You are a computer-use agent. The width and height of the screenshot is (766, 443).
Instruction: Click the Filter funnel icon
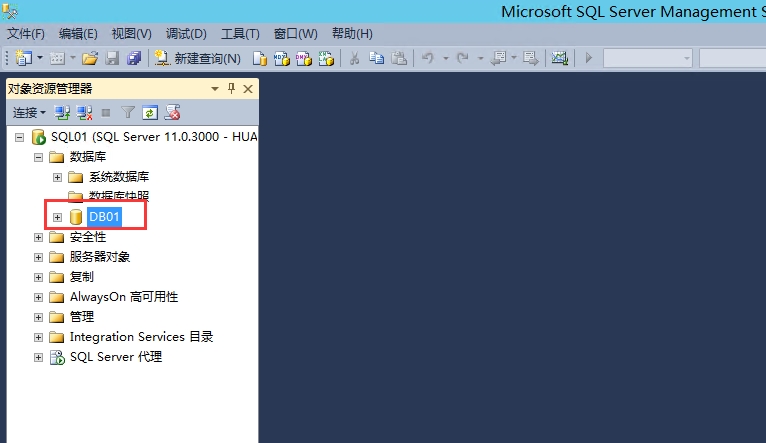coord(128,113)
